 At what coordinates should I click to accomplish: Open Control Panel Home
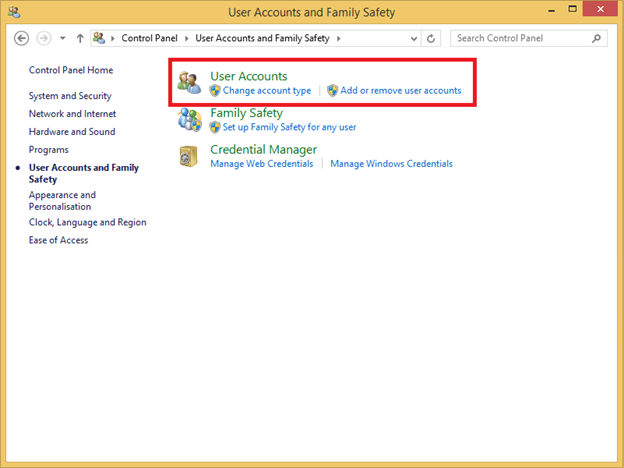click(71, 70)
